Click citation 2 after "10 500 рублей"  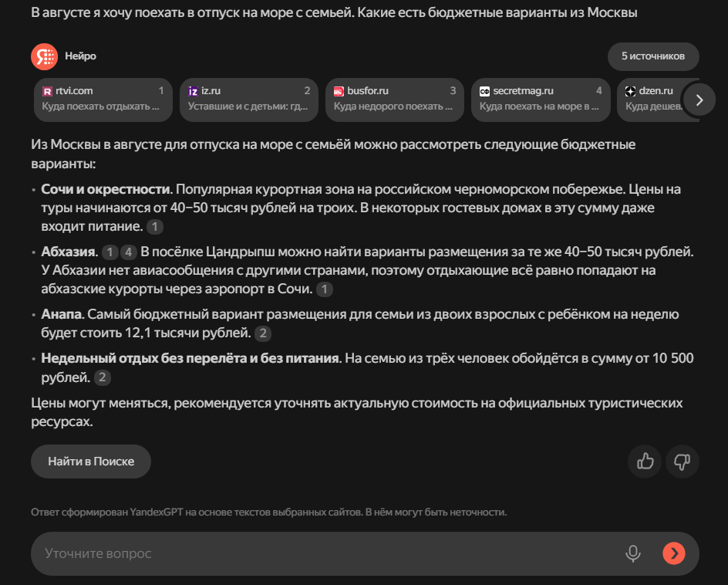pyautogui.click(x=102, y=377)
